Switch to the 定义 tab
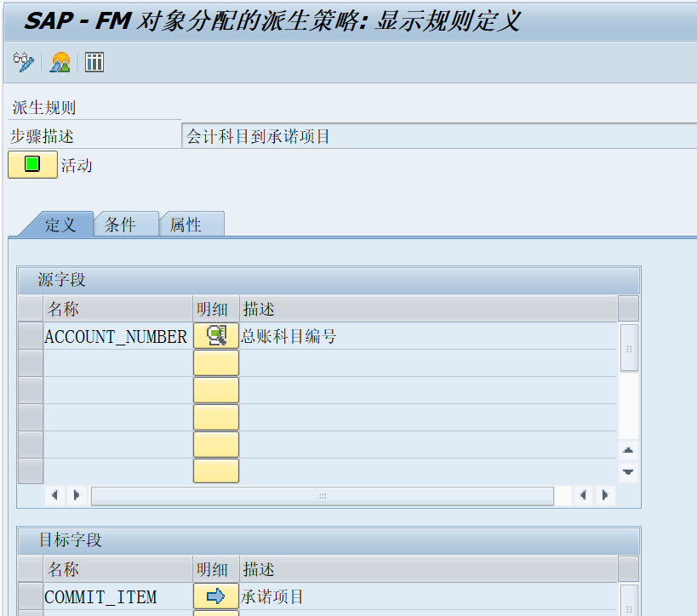This screenshot has height=616, width=697. (x=60, y=225)
